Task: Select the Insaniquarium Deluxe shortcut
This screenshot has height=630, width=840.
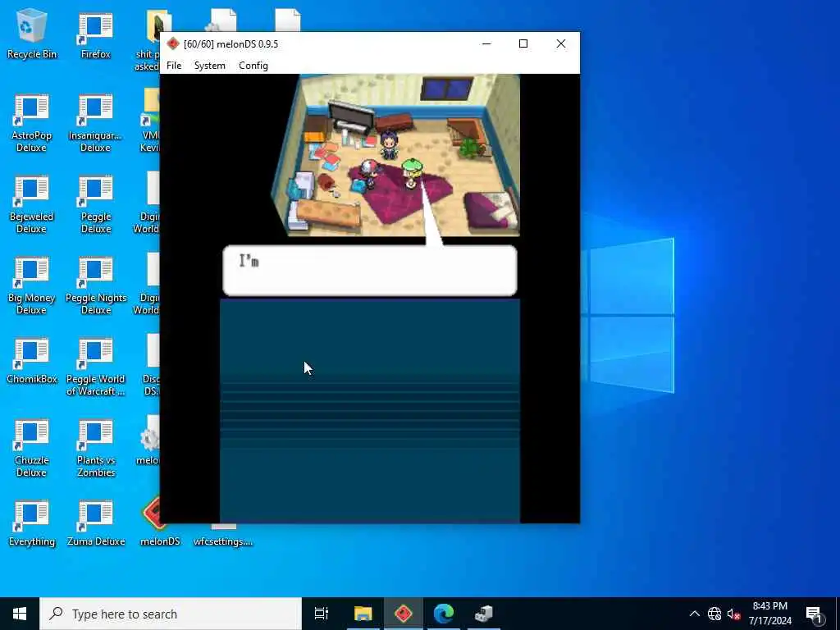Action: click(x=95, y=123)
